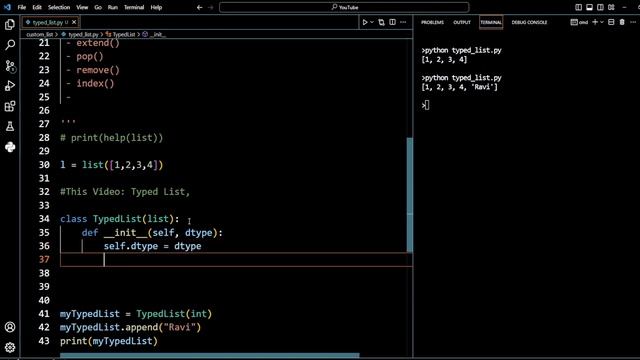Click custom_list breadcrumb folder

(x=40, y=35)
